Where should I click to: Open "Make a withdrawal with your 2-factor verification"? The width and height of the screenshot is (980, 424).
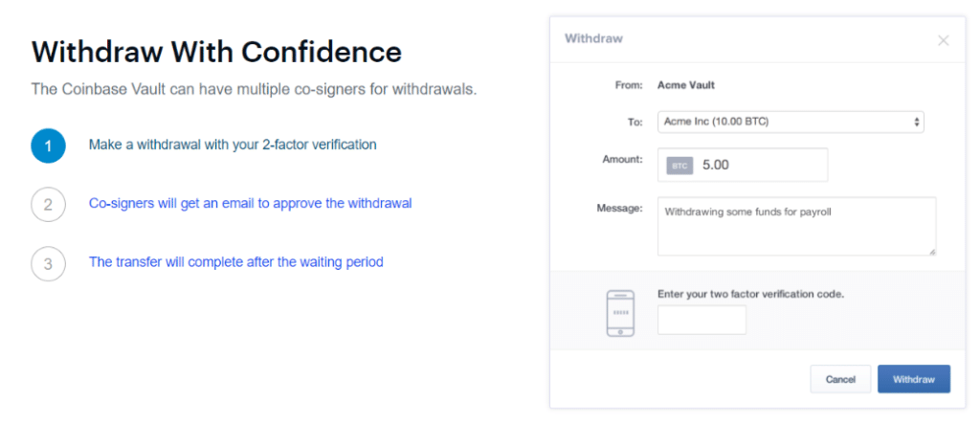click(x=233, y=145)
